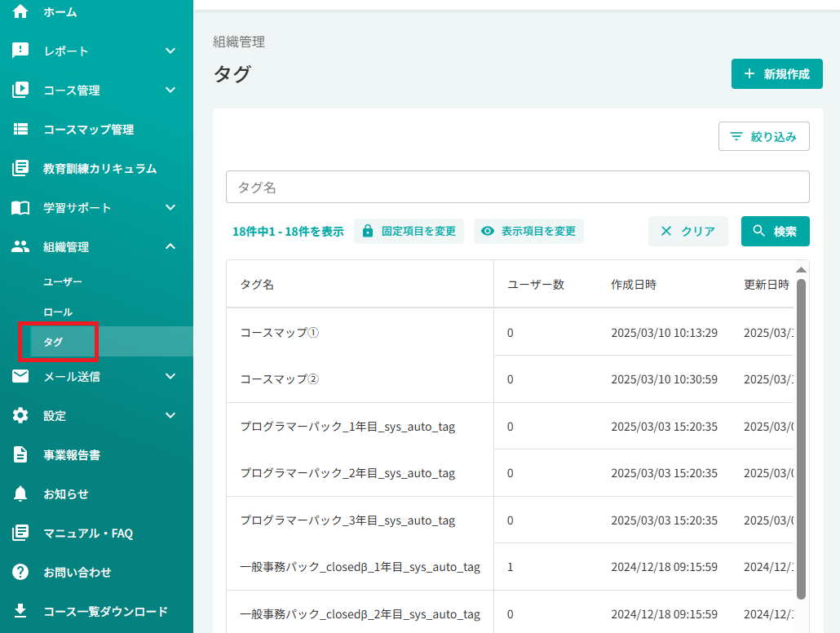The height and width of the screenshot is (633, 840).
Task: Click the 組織管理 people icon
Action: point(20,246)
